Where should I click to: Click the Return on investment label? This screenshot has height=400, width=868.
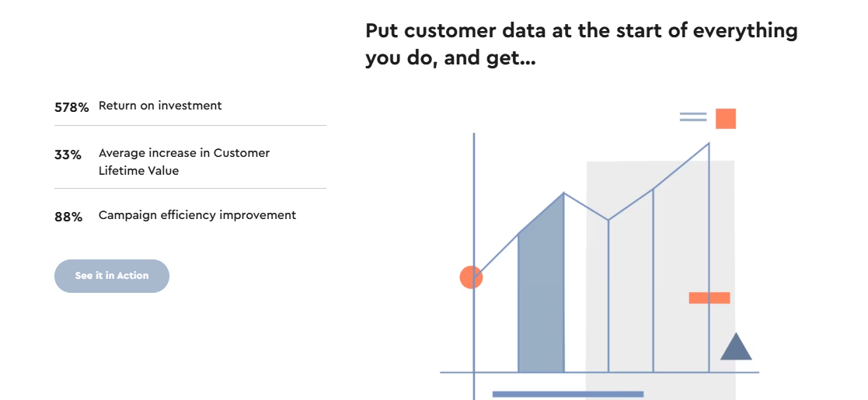click(x=160, y=106)
